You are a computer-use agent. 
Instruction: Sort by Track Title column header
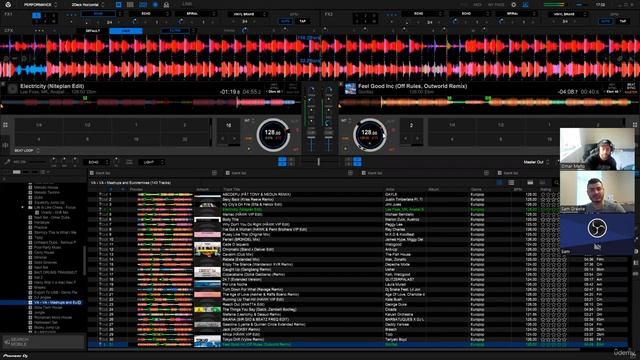(x=232, y=189)
